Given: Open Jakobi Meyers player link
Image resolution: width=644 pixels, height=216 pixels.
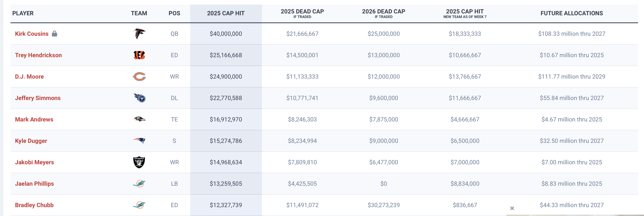Looking at the screenshot, I should [35, 162].
